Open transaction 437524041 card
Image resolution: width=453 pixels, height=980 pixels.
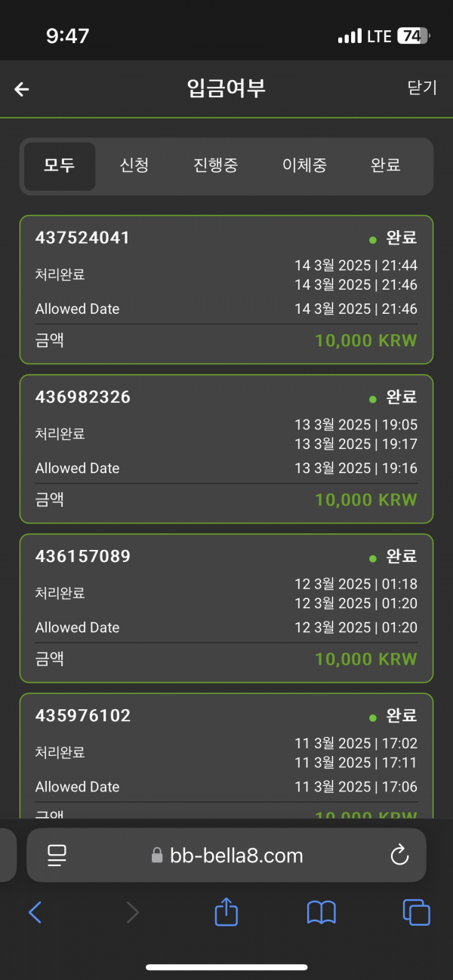point(226,290)
